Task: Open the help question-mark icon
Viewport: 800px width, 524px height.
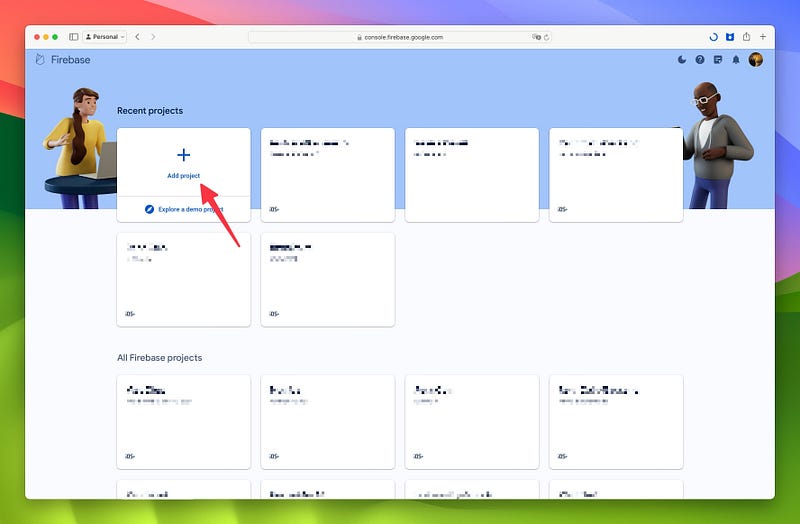Action: point(700,60)
